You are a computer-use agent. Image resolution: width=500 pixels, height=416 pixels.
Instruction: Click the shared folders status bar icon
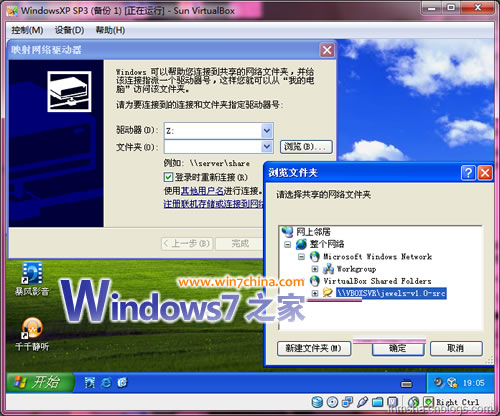point(377,402)
